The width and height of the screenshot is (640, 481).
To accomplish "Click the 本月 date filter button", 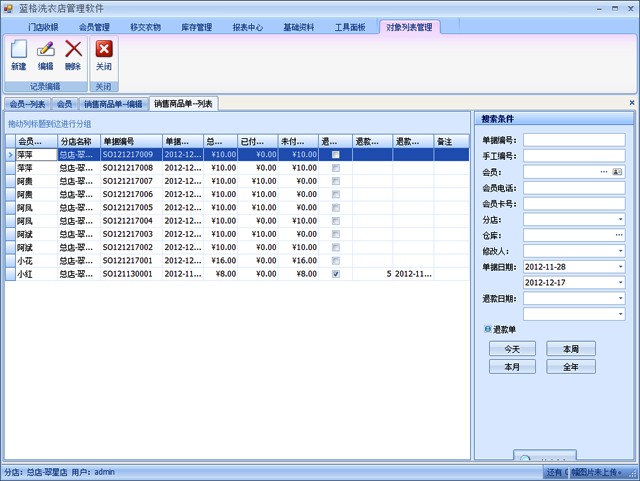I will click(x=512, y=367).
